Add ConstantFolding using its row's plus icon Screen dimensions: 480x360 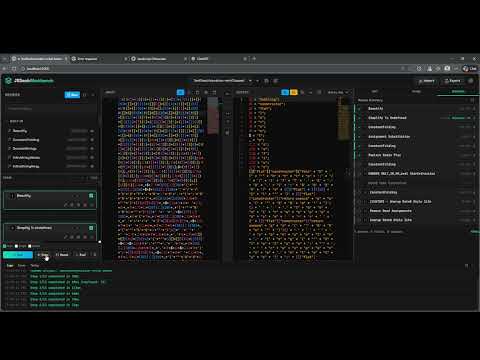click(92, 140)
